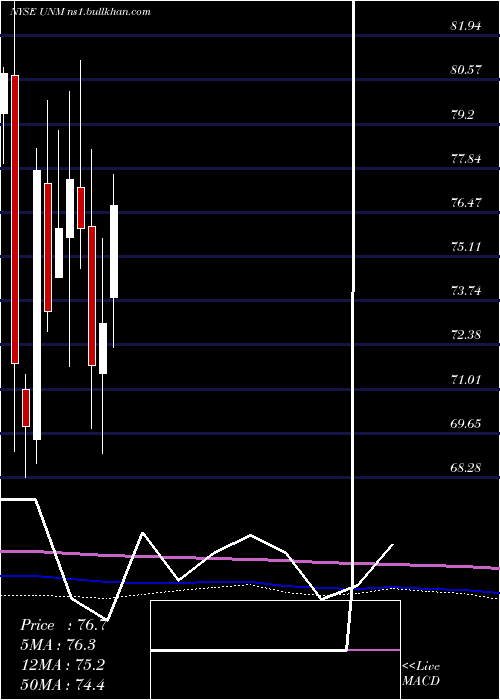Select the 73.74 price axis label
The width and height of the screenshot is (500, 700).
[466, 291]
